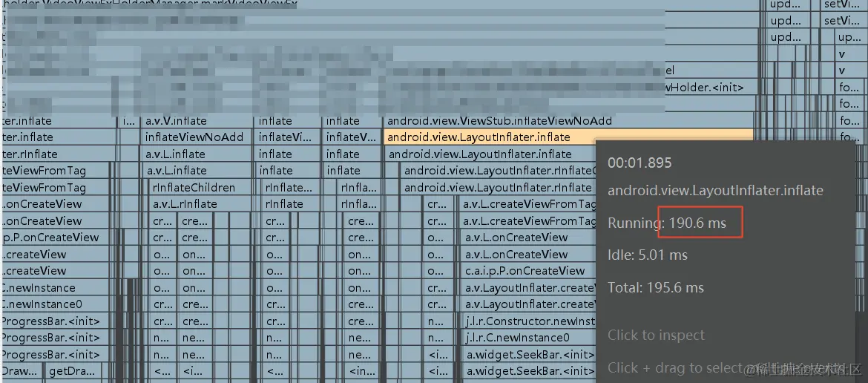Screen dimensions: 868x383
Task: Click the 00:01.895 timestamp in tooltip
Action: point(640,163)
